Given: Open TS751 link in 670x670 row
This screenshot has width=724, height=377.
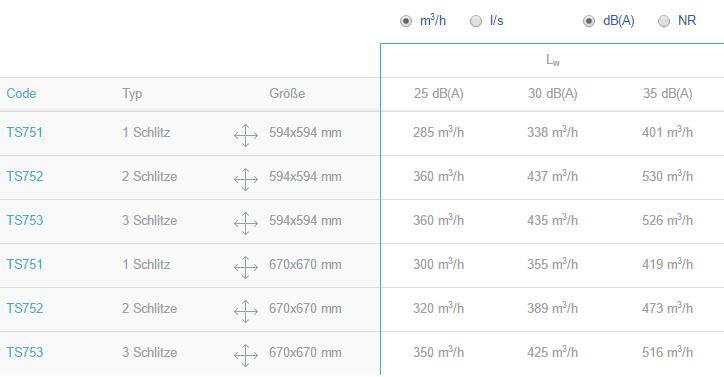Looking at the screenshot, I should point(24,264).
